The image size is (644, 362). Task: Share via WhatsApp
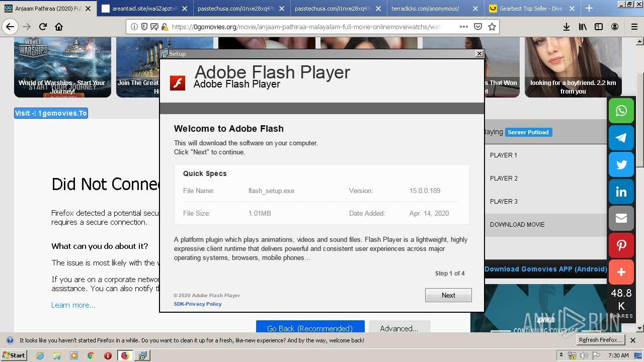tap(621, 111)
